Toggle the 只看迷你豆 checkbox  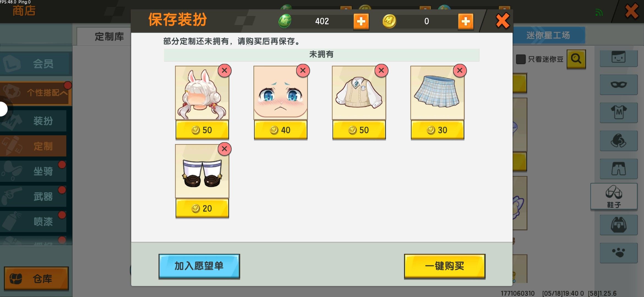coord(521,59)
